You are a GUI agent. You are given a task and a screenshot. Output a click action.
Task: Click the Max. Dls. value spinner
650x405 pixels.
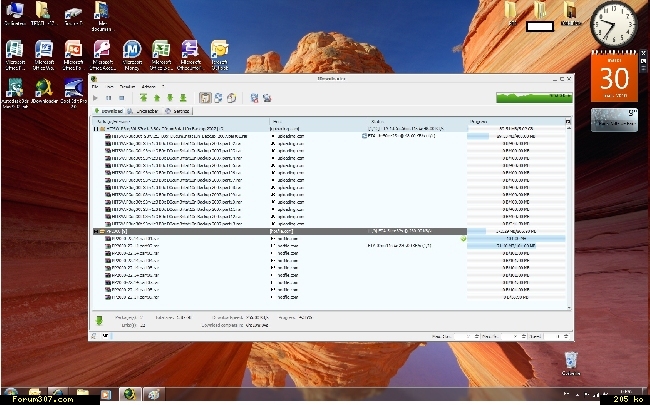[x=513, y=336]
